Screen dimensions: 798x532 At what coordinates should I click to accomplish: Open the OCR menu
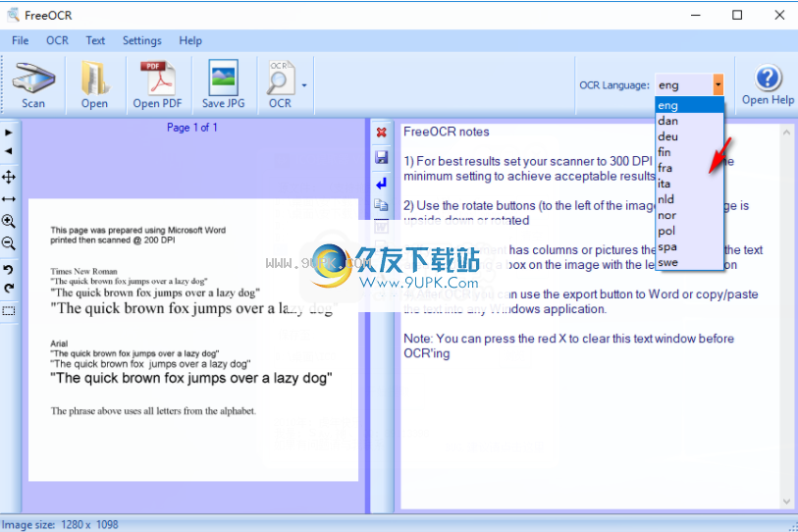[57, 40]
